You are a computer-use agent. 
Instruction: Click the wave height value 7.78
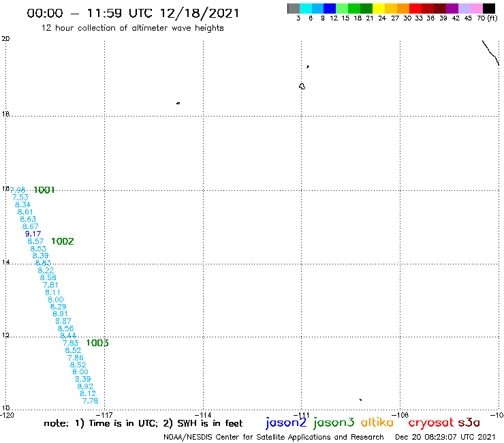[x=91, y=401]
